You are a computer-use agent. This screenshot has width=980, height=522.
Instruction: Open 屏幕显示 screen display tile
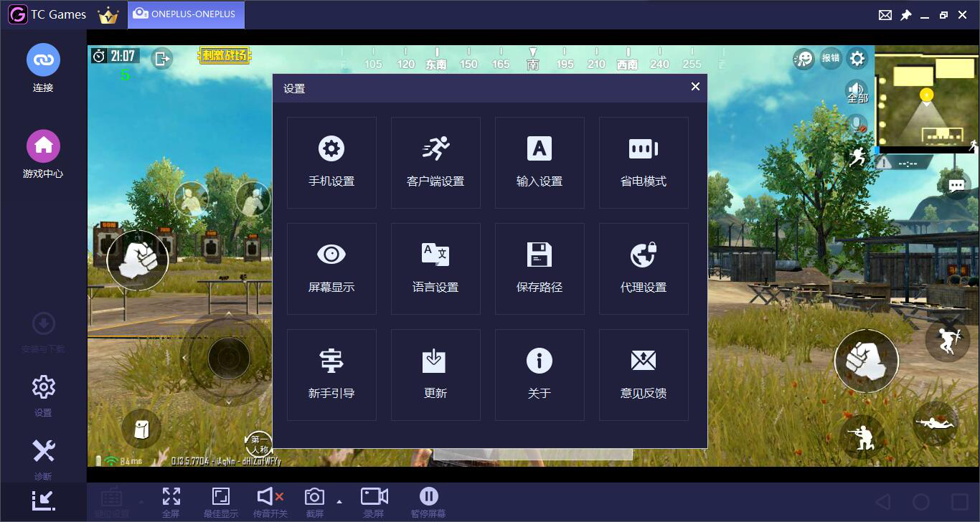tap(331, 269)
